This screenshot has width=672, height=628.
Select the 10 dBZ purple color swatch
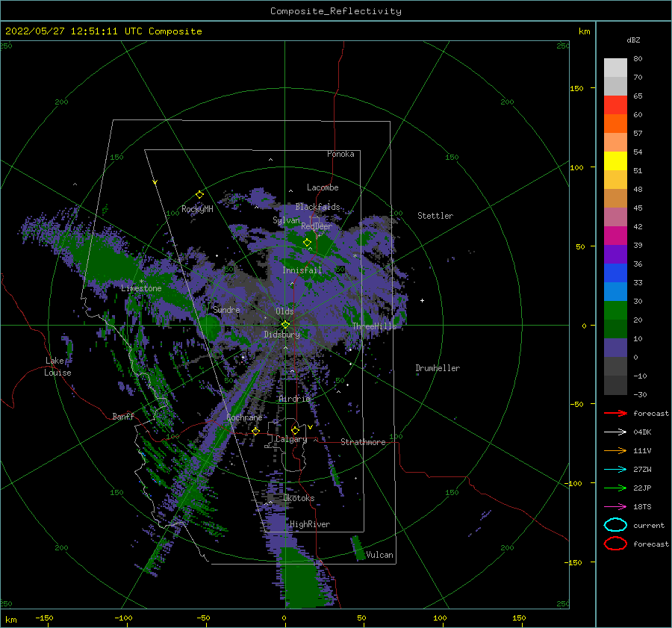point(615,347)
